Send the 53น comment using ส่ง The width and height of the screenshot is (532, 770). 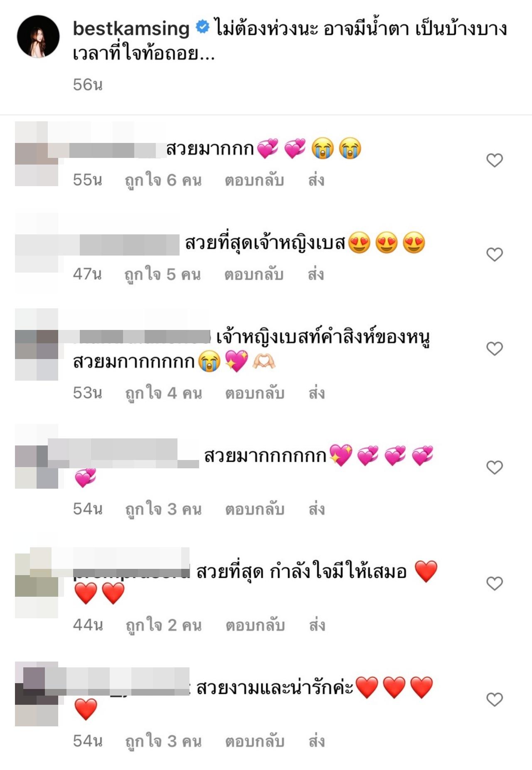coord(316,393)
